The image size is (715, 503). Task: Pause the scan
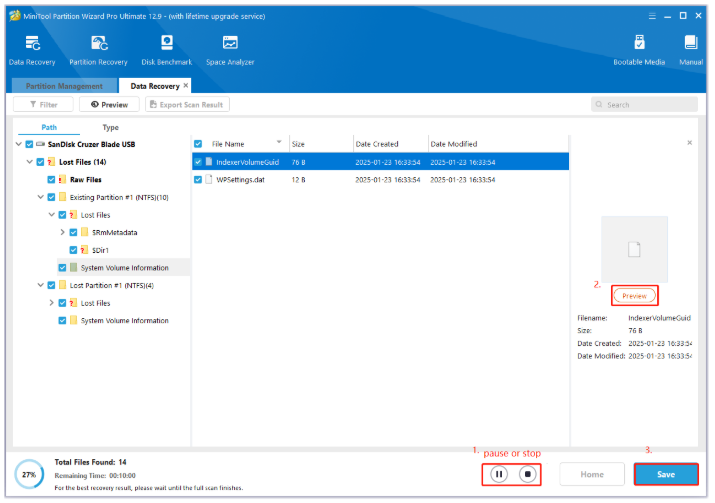tap(499, 474)
